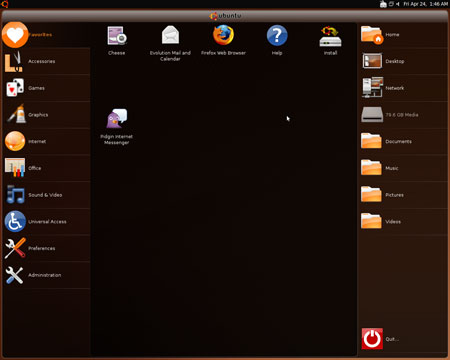The height and width of the screenshot is (360, 450).
Task: Open the Preferences category
Action: (x=46, y=248)
